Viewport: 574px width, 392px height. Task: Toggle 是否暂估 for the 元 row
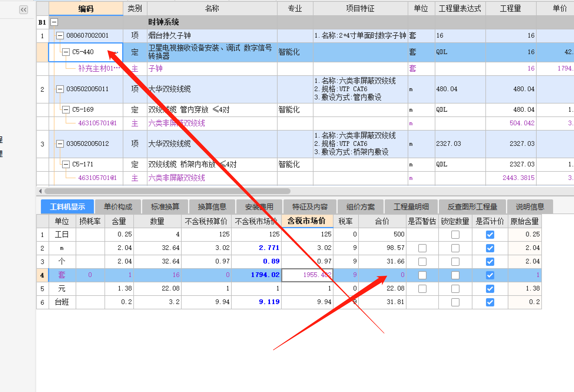click(422, 289)
